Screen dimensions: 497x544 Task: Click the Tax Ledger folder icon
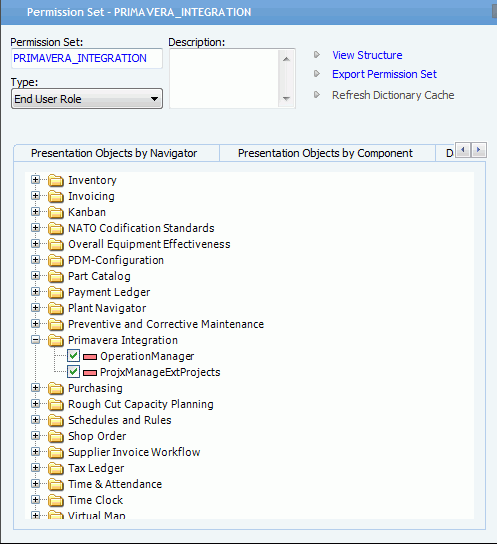click(x=56, y=468)
